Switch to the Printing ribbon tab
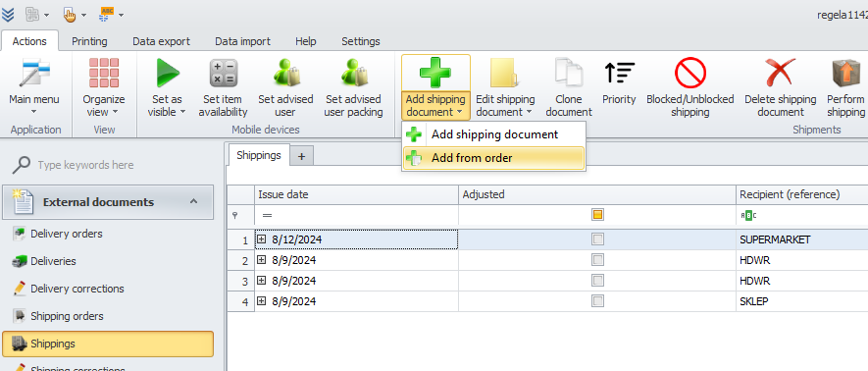The width and height of the screenshot is (868, 371). coord(89,41)
